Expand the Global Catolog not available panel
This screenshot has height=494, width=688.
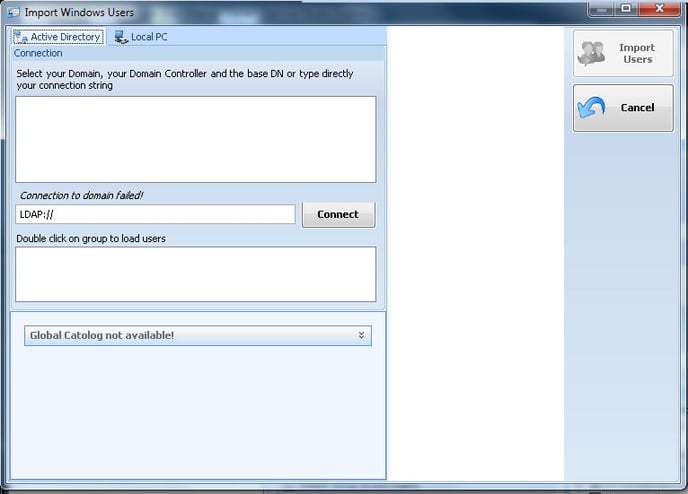click(x=198, y=336)
